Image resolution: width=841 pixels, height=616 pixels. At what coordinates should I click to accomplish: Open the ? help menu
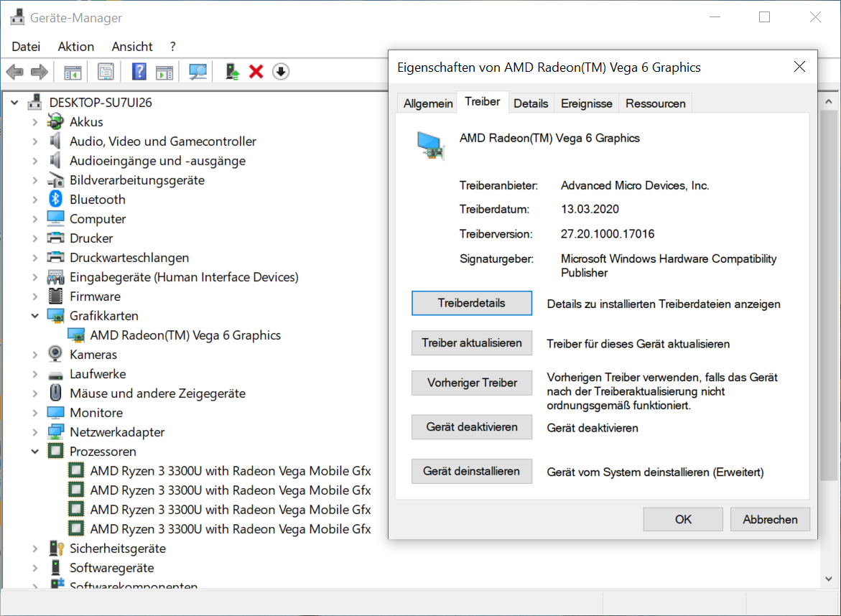coord(172,47)
